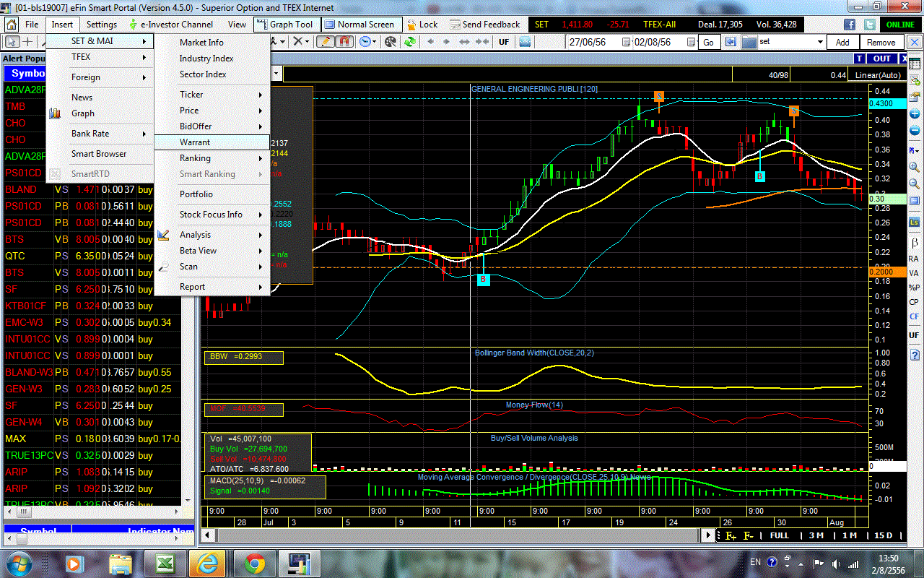Expand the Bank Rate submenu
The image size is (924, 578).
pyautogui.click(x=100, y=134)
